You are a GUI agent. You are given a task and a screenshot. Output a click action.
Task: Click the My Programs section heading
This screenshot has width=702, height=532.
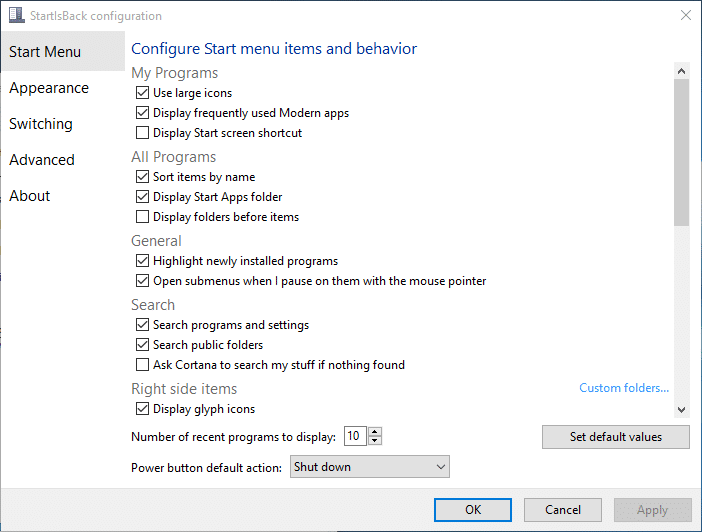click(x=175, y=73)
